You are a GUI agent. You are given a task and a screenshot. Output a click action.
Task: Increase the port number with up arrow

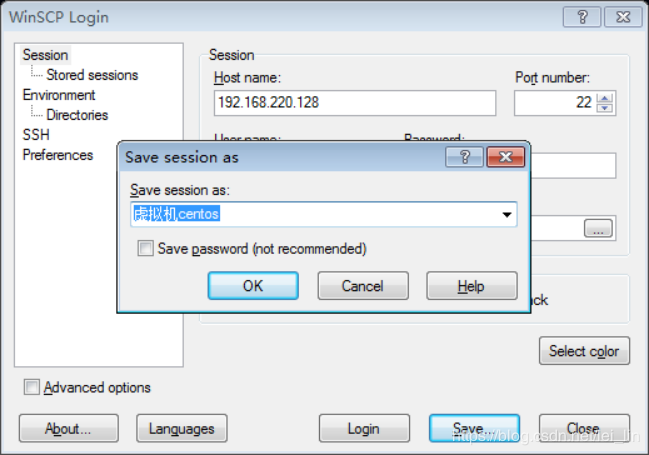[x=605, y=98]
